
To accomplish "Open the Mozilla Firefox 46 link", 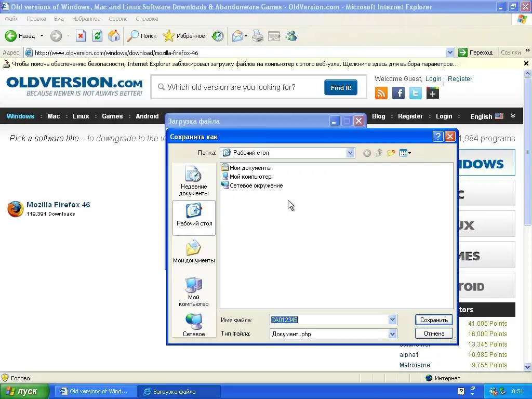I will click(58, 205).
